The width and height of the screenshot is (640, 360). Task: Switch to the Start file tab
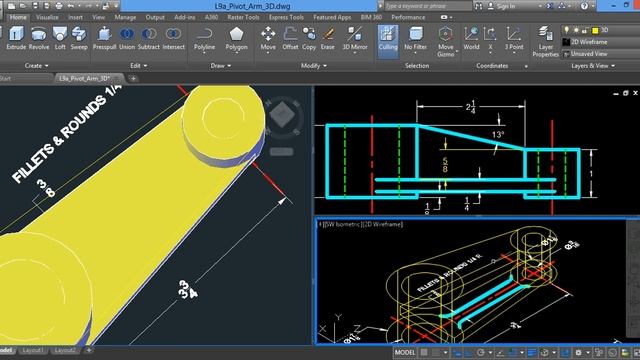coord(6,79)
